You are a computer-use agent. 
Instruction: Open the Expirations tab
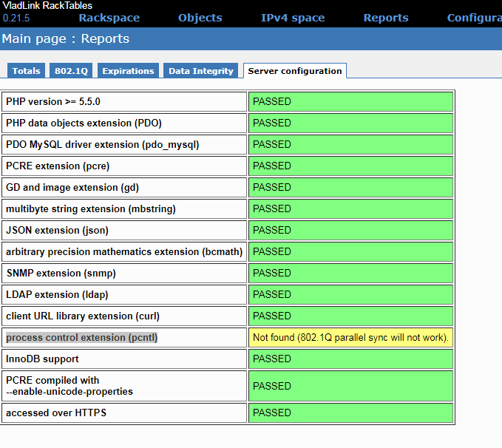coord(128,71)
